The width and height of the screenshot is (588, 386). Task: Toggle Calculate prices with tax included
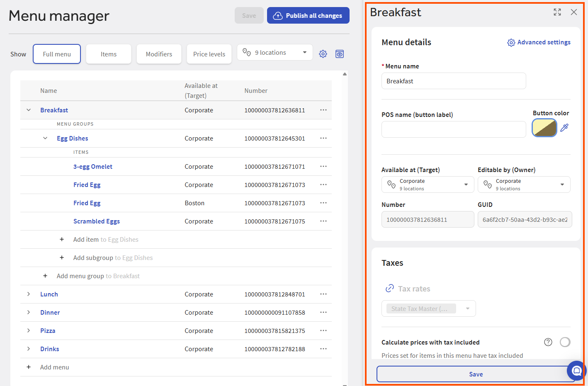click(x=565, y=342)
